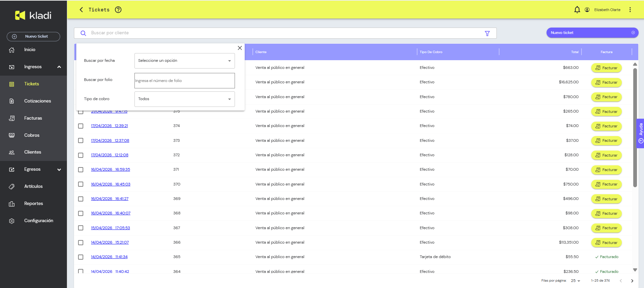The width and height of the screenshot is (644, 288).
Task: Select checkbox for ticket 369
Action: point(81,199)
